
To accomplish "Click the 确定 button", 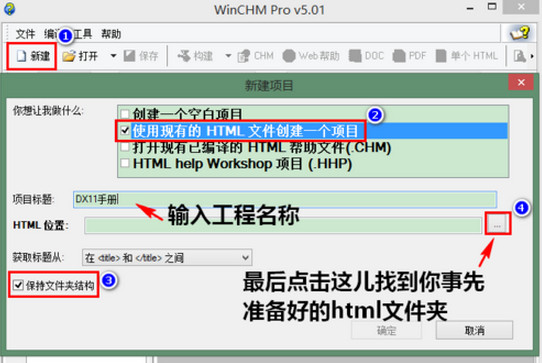I will click(386, 331).
